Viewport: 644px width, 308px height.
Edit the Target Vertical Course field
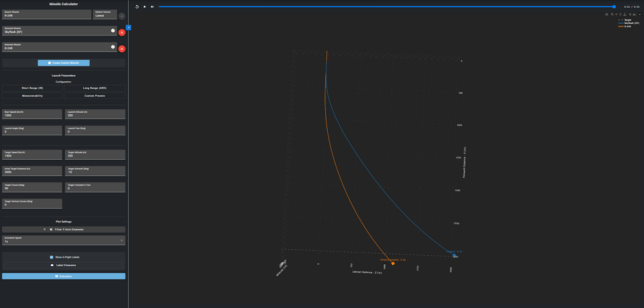click(32, 203)
